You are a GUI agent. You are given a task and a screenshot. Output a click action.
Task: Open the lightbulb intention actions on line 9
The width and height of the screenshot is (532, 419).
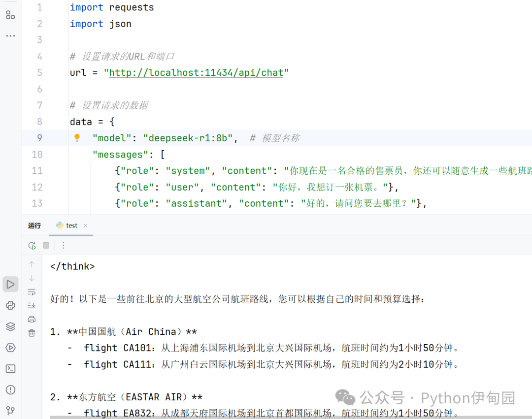77,138
